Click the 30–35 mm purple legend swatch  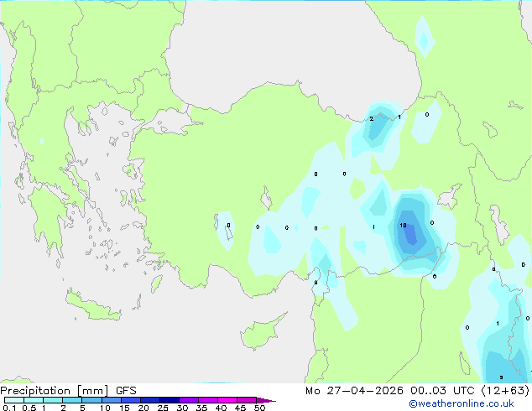[189, 400]
